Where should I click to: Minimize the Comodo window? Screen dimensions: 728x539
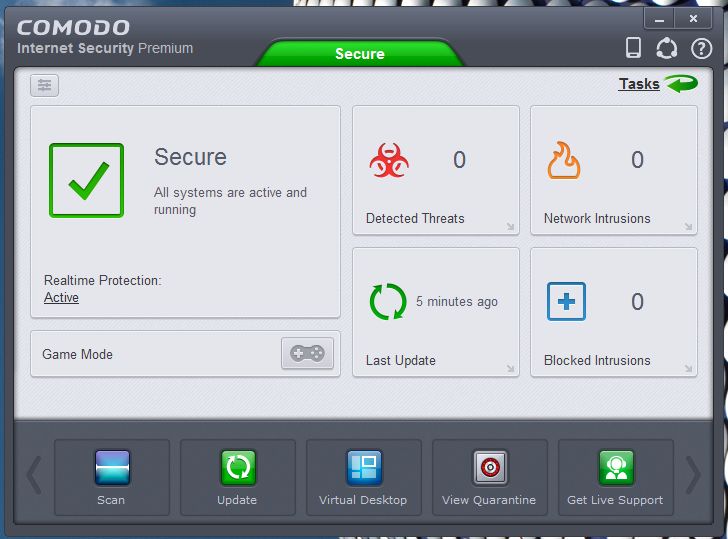[659, 19]
